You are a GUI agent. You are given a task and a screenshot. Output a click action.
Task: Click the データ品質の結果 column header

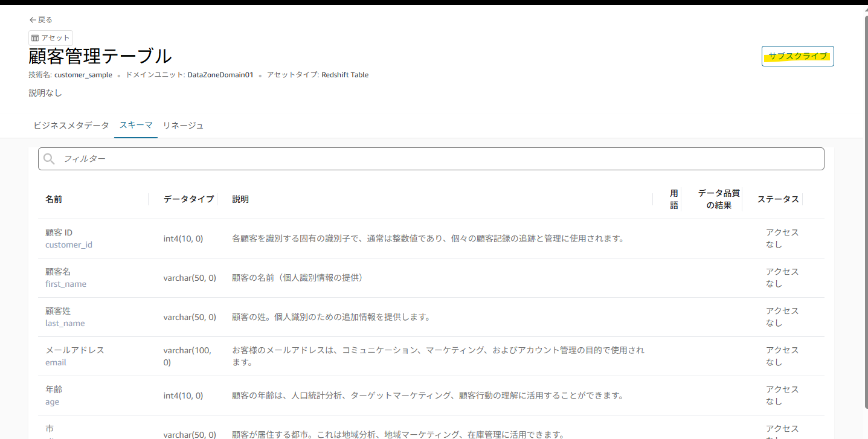coord(719,199)
